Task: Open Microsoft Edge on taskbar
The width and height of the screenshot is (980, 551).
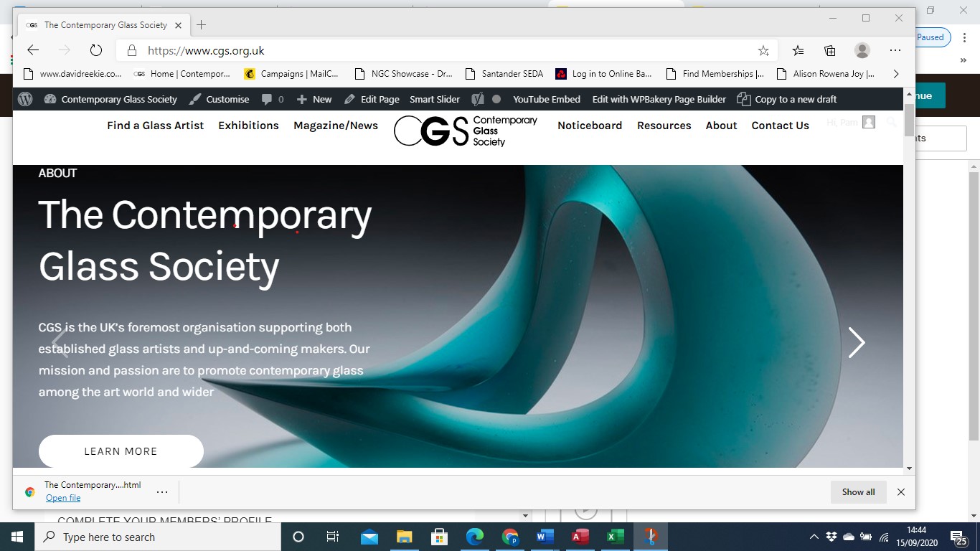Action: pyautogui.click(x=474, y=537)
